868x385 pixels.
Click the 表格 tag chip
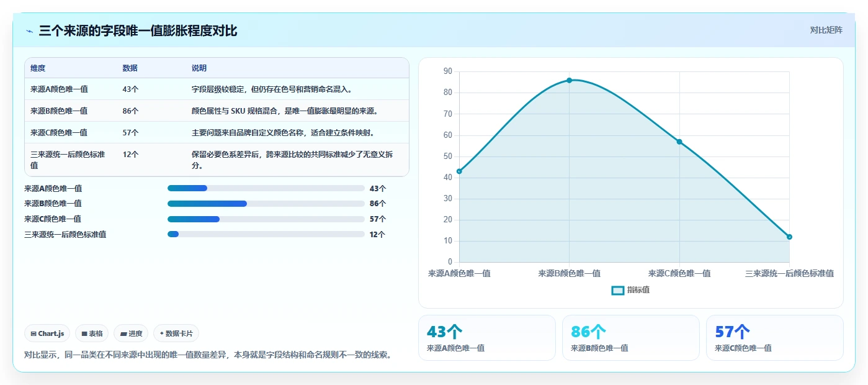point(92,333)
